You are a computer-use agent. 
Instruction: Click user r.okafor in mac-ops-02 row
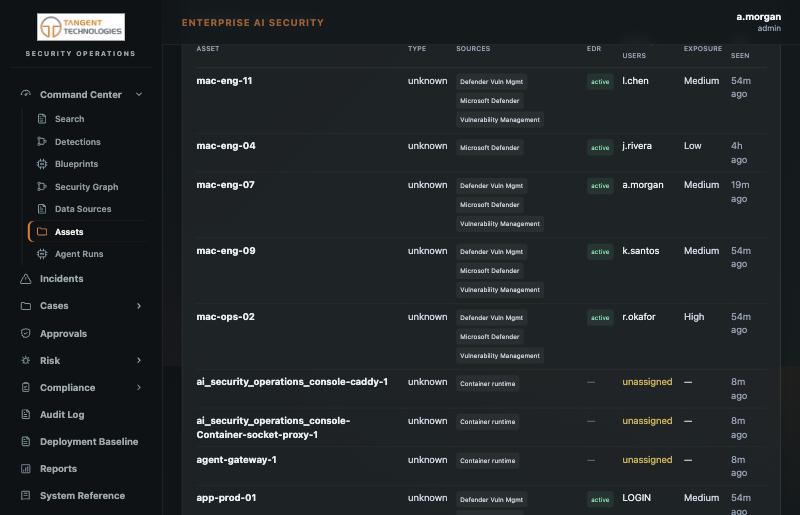639,316
